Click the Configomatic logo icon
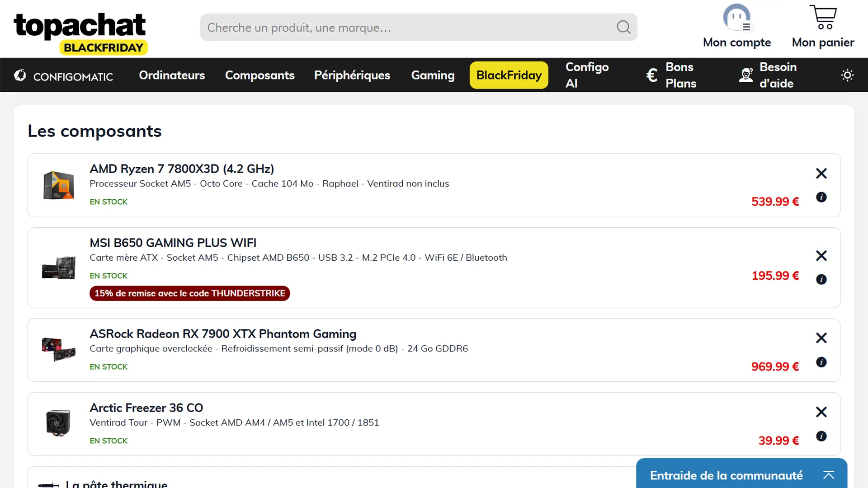Screen dimensions: 868x488 click(20, 75)
